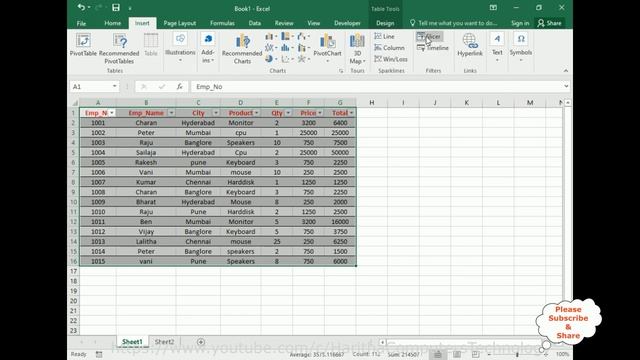
Task: Open the 3D Map tool
Action: 357,49
